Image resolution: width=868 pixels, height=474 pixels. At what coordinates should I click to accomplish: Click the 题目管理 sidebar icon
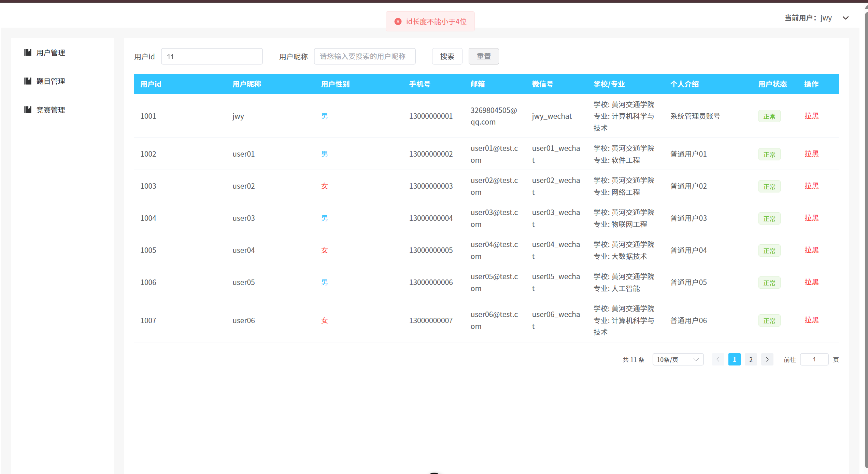[x=28, y=81]
